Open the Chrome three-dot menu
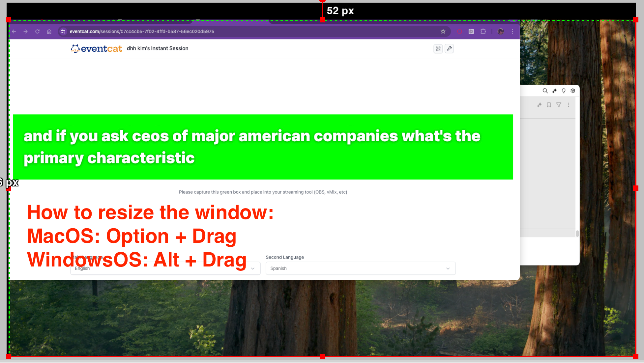The width and height of the screenshot is (644, 363). click(x=512, y=32)
